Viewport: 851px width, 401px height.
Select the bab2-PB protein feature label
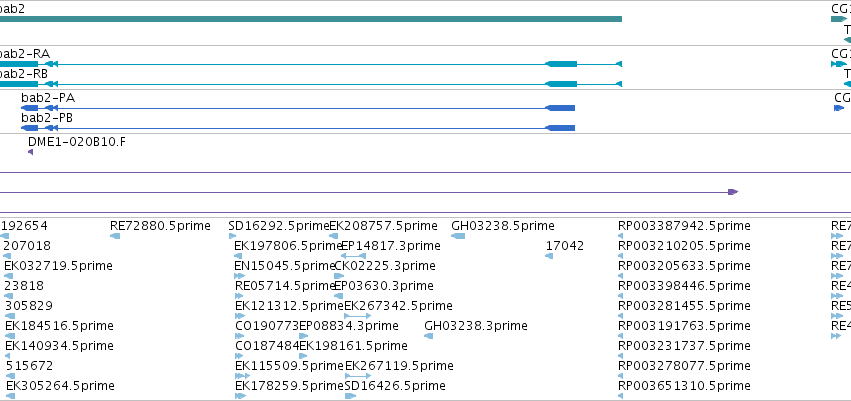pyautogui.click(x=47, y=118)
